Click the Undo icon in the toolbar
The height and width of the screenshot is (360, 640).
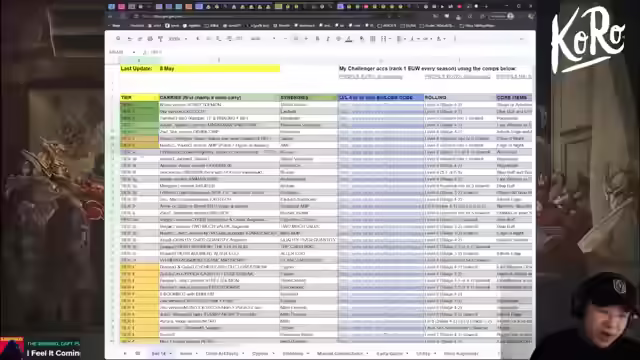point(130,39)
